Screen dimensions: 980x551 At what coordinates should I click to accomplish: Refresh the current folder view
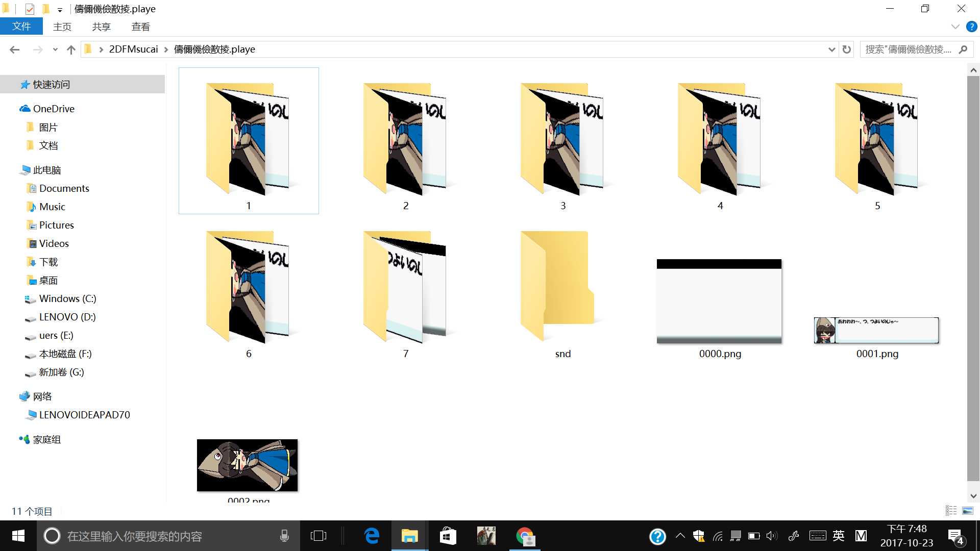point(847,49)
